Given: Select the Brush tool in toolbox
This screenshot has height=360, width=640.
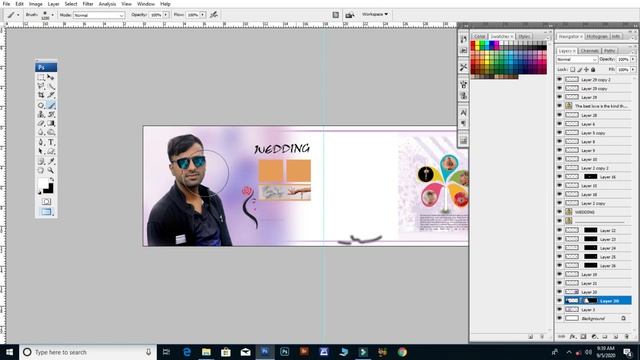Looking at the screenshot, I should pyautogui.click(x=51, y=105).
